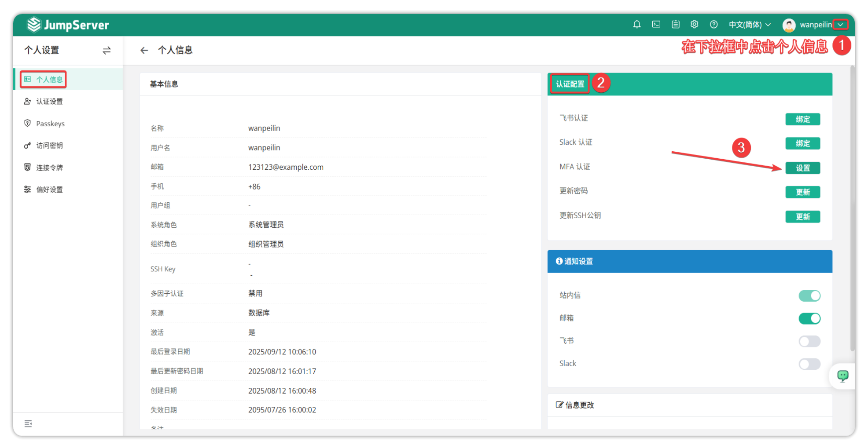The height and width of the screenshot is (445, 868).
Task: Open Passkeys in the sidebar
Action: pyautogui.click(x=50, y=124)
